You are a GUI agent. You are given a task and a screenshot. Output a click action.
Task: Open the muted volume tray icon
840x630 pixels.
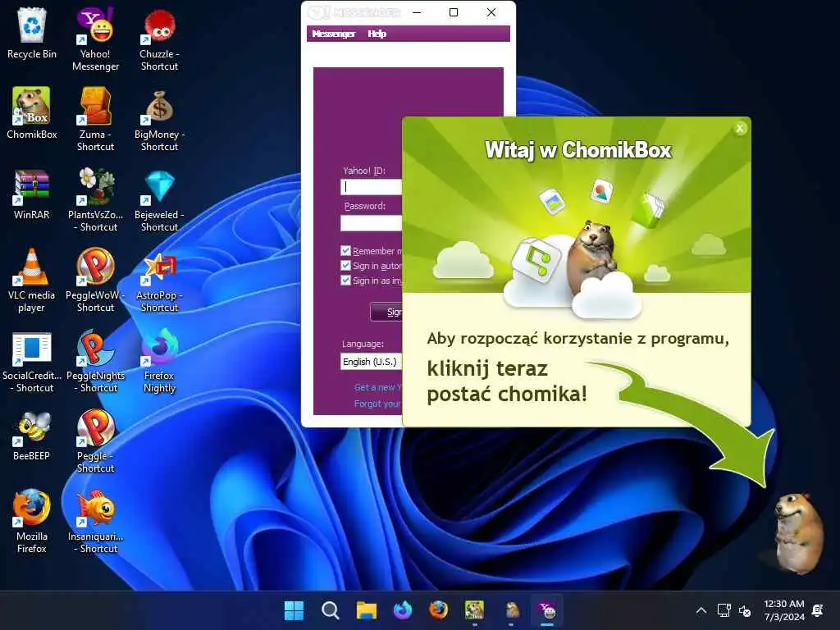(745, 610)
